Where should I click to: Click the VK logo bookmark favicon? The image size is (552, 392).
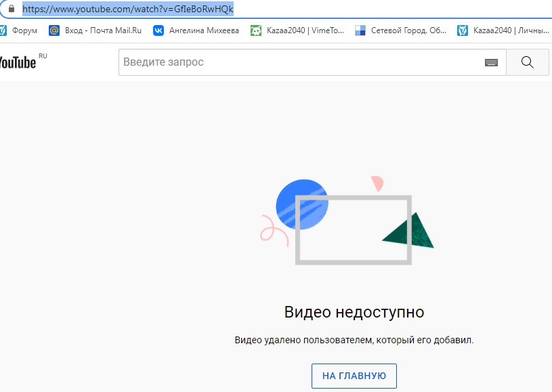(x=158, y=30)
